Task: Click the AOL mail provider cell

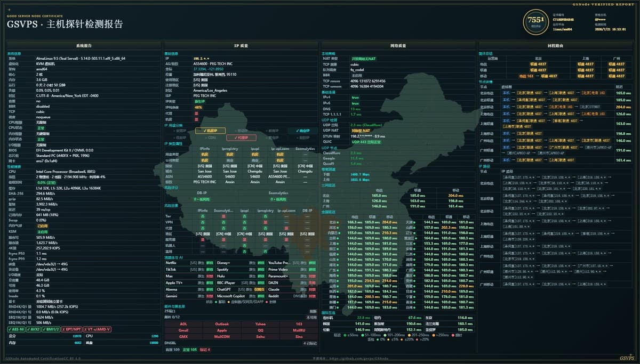Action: coord(183,324)
